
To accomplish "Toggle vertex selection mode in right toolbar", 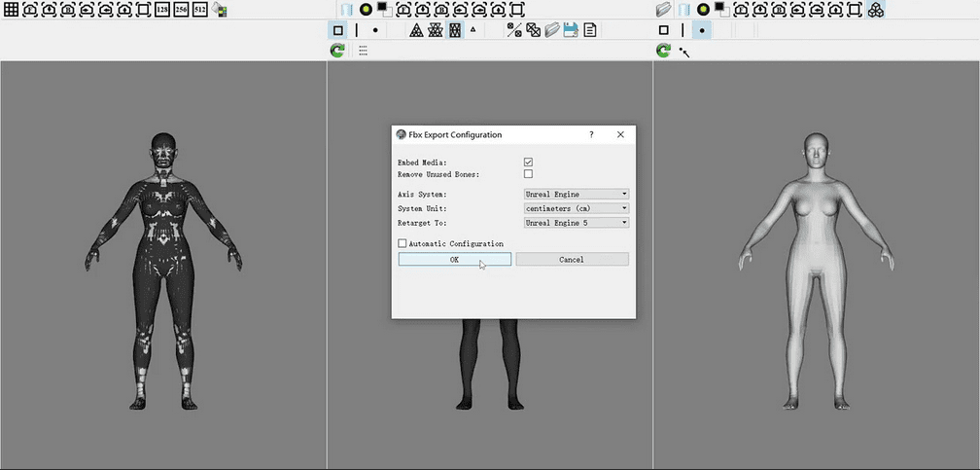I will click(702, 30).
